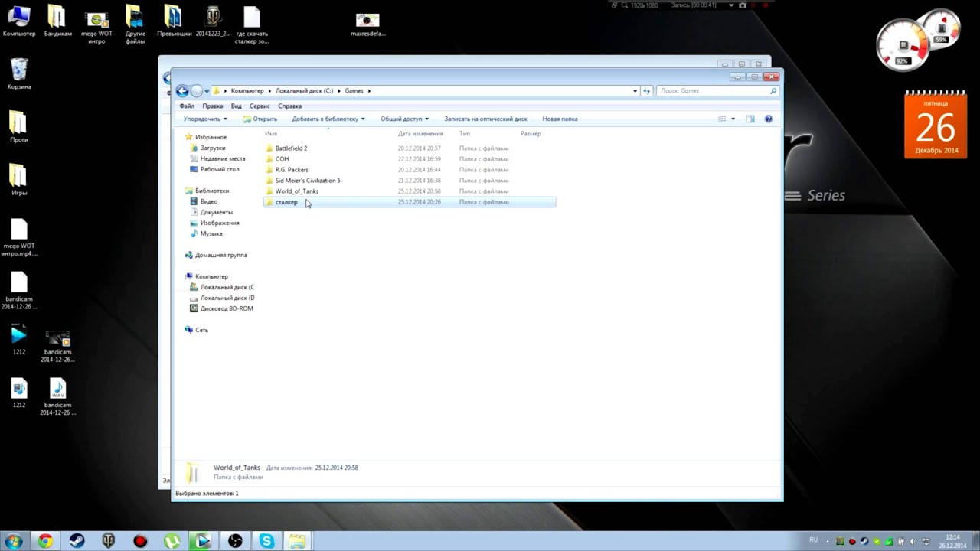The width and height of the screenshot is (980, 551).
Task: Open Локальный диск (C in sidebar
Action: click(x=227, y=287)
